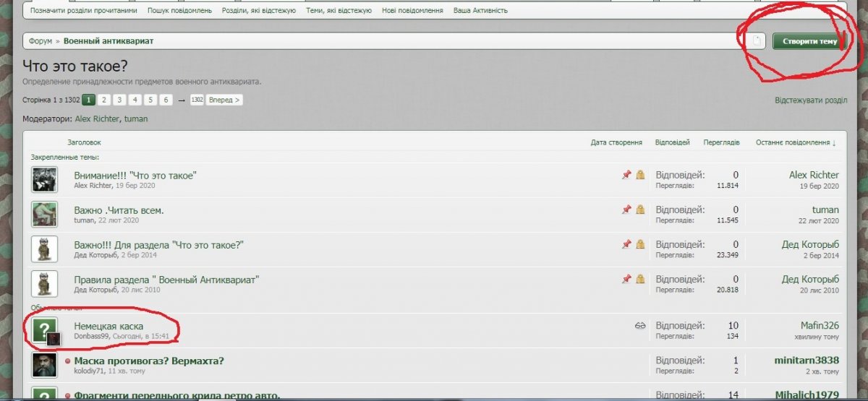Open moderator Alex Richter's profile link
This screenshot has width=868, height=401.
click(97, 118)
